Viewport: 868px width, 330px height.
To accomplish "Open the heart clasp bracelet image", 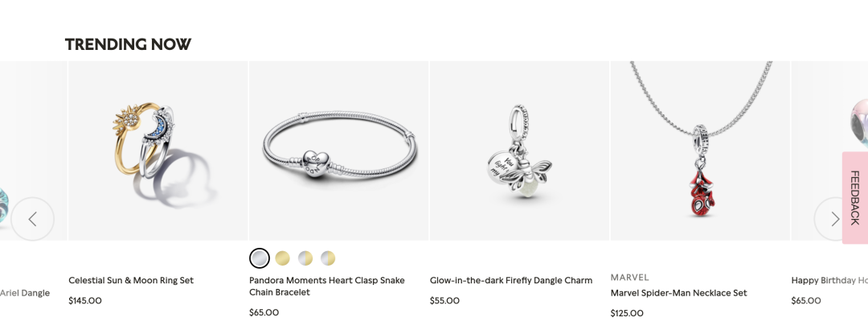I will [339, 151].
